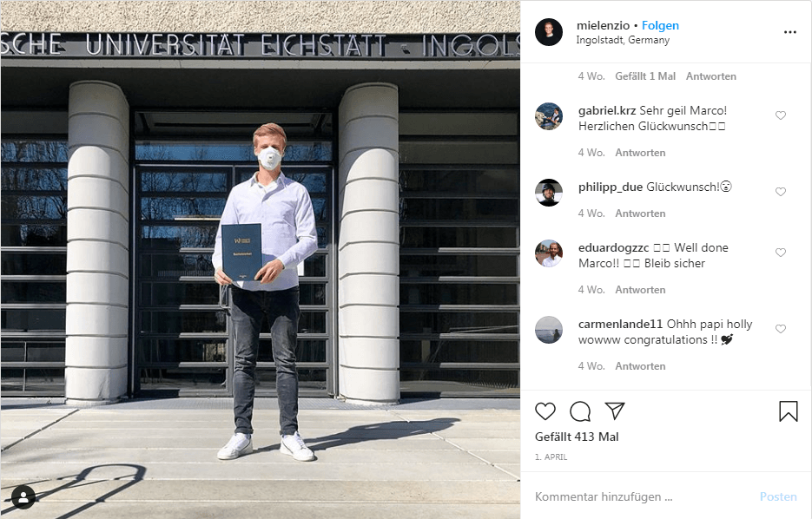Like philipp_due's comment heart
Image resolution: width=812 pixels, height=519 pixels.
tap(781, 192)
